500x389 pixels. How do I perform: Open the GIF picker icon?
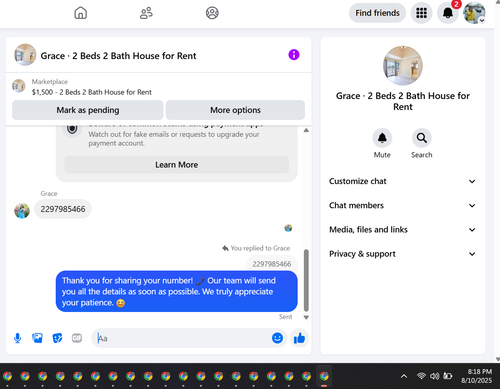(77, 338)
